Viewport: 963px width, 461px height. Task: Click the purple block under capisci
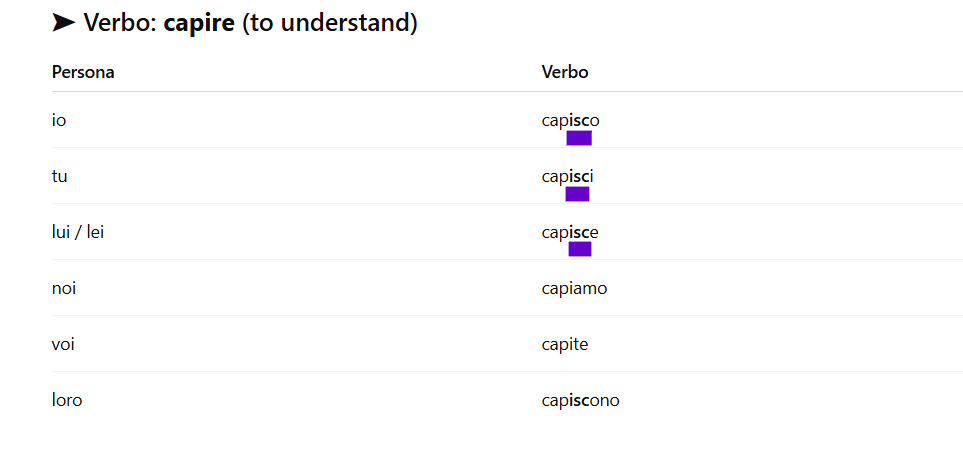point(577,195)
